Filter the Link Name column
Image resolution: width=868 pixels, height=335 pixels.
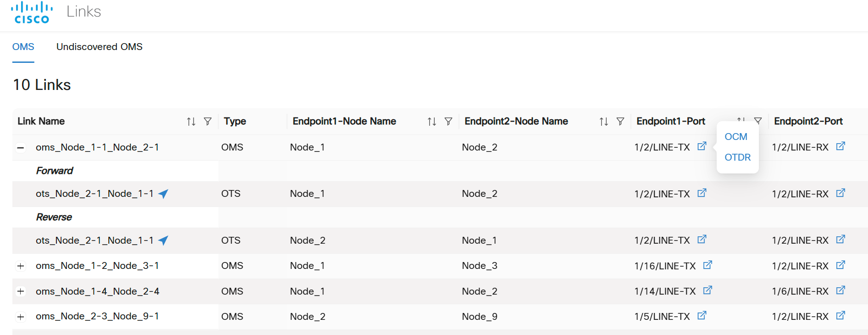pyautogui.click(x=208, y=121)
